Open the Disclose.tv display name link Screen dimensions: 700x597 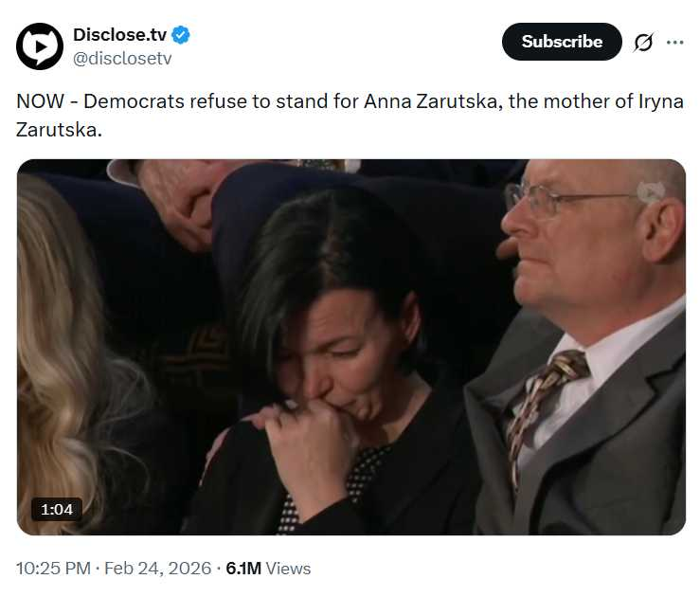(119, 35)
